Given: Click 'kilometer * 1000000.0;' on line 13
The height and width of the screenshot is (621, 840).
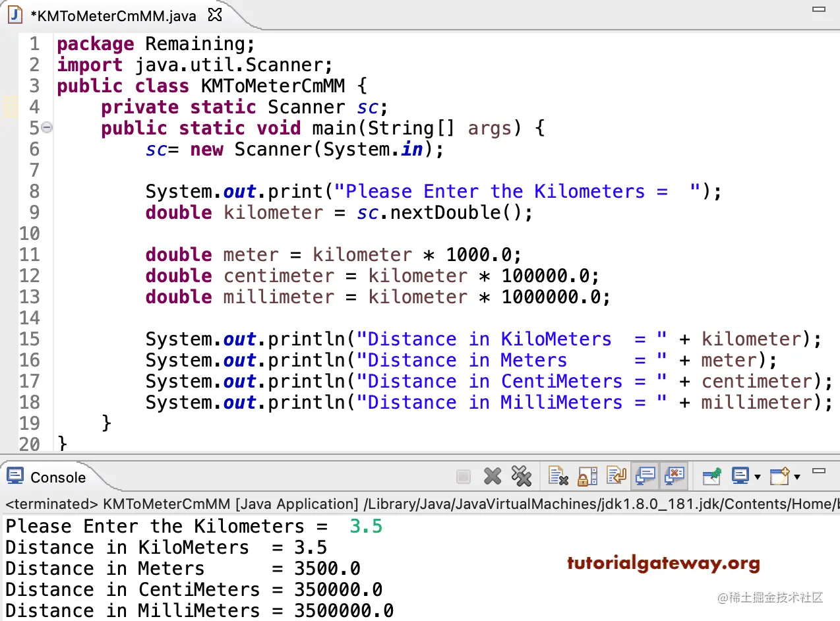Looking at the screenshot, I should tap(489, 297).
